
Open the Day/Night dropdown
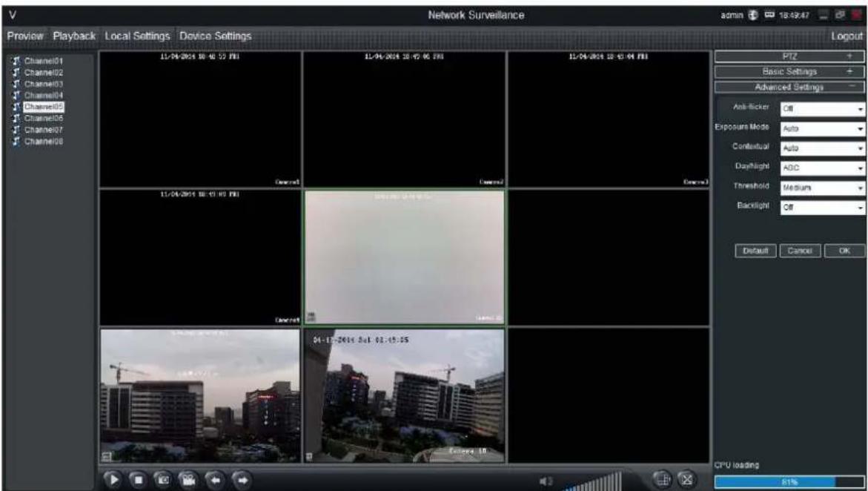[x=822, y=168]
